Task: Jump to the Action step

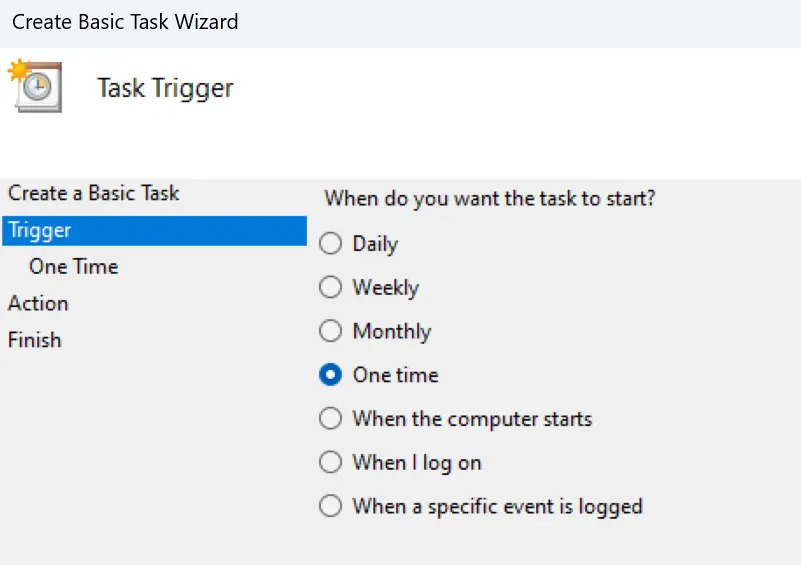Action: pos(38,303)
